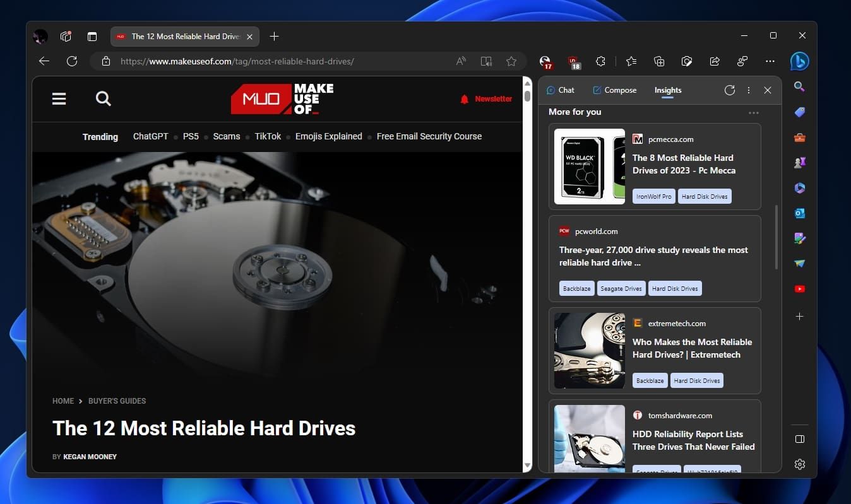Screen dimensions: 851x504
Task: Open the Extensions puzzle icon
Action: (x=600, y=61)
